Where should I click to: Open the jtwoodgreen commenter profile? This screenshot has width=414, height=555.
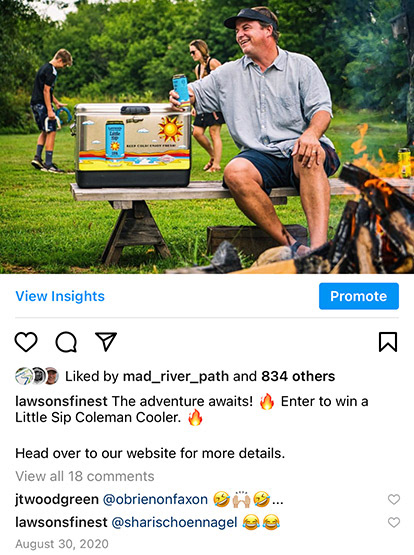coord(57,499)
